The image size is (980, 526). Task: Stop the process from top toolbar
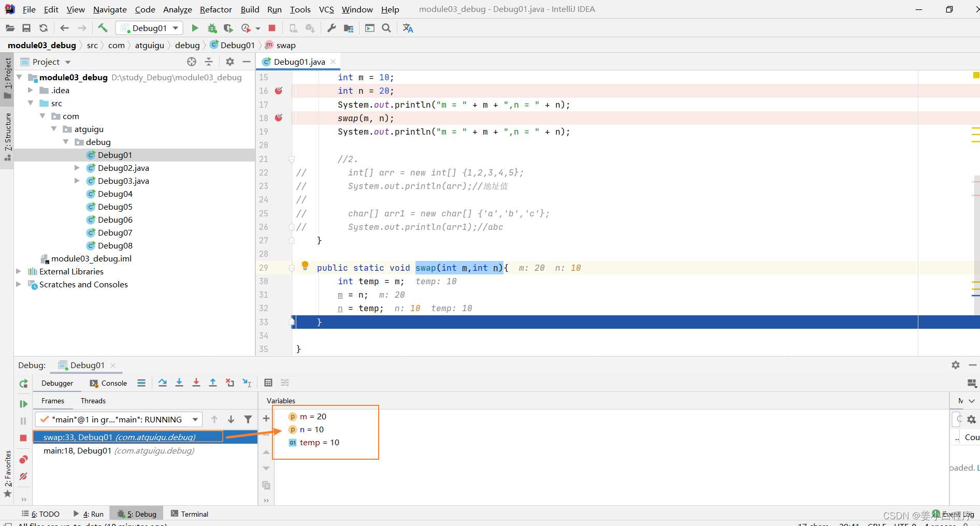pyautogui.click(x=272, y=28)
